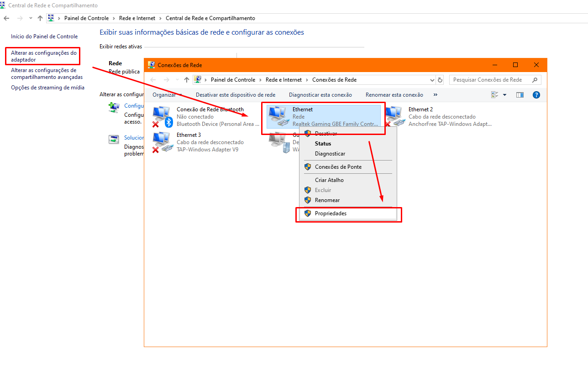Select the Bluetooth network connection icon

[x=162, y=116]
